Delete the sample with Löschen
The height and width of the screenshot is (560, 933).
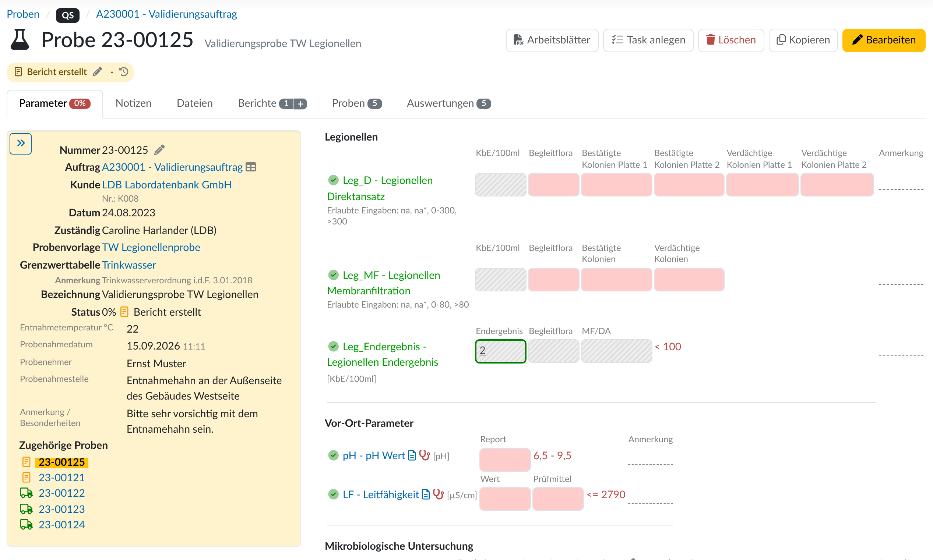click(x=731, y=40)
